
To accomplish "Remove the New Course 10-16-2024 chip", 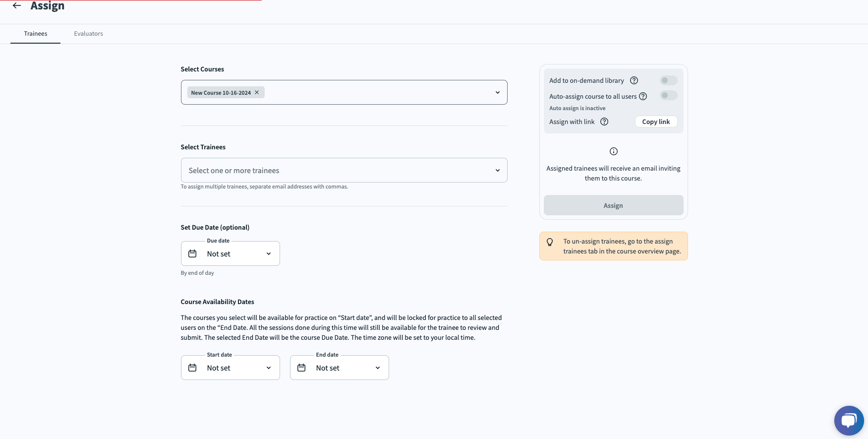I will [257, 92].
